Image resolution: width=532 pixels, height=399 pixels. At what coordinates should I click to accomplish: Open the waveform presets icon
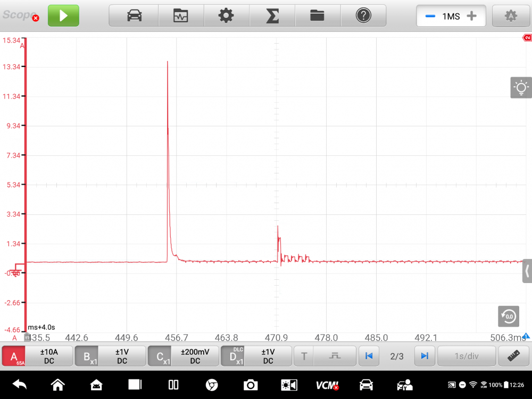pyautogui.click(x=181, y=16)
